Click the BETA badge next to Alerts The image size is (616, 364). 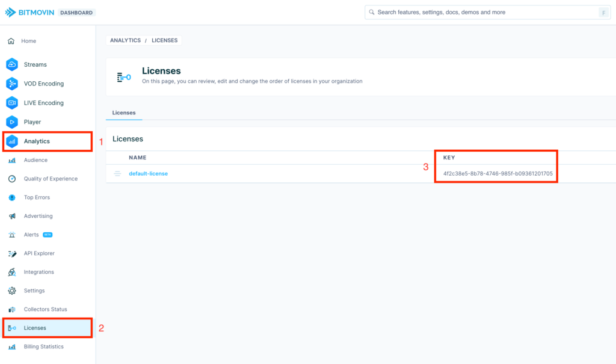48,235
